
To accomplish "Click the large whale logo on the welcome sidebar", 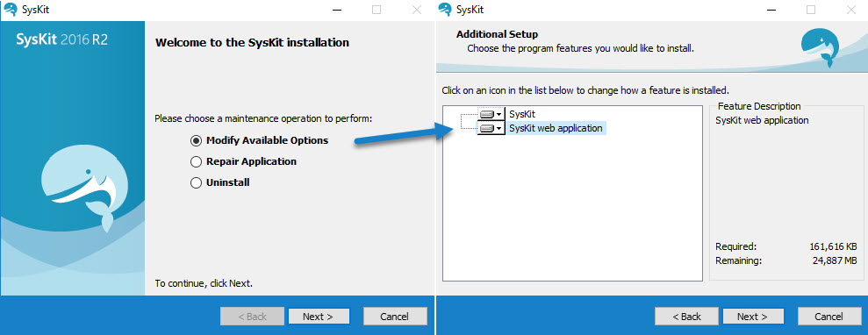I will (x=86, y=188).
